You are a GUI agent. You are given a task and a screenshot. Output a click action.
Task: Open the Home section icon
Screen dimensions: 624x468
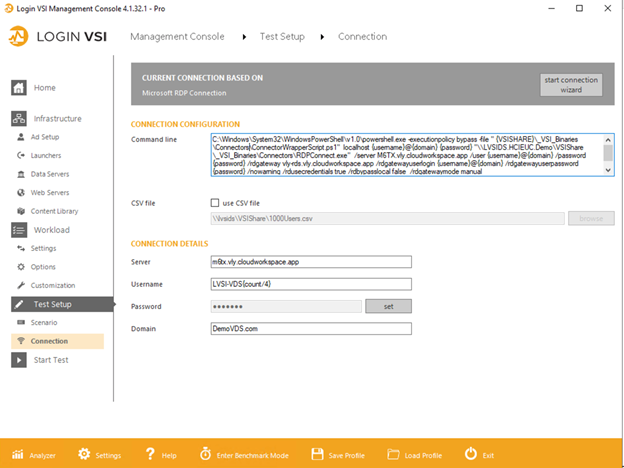point(19,88)
